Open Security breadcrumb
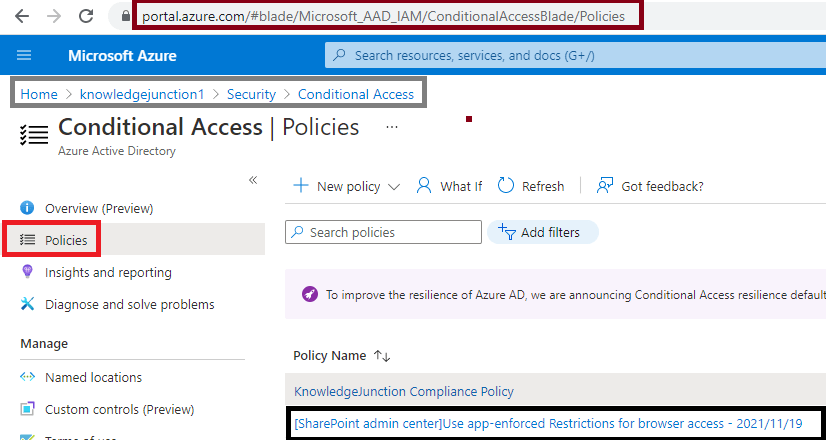 251,94
